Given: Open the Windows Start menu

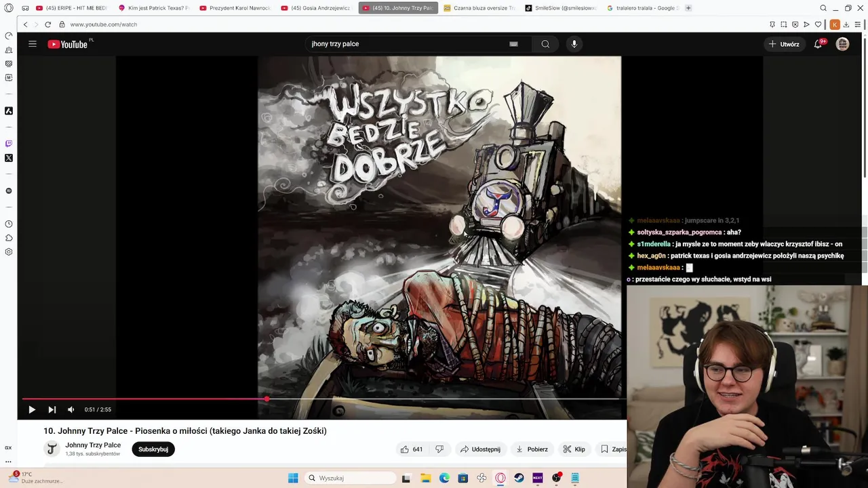Looking at the screenshot, I should [x=293, y=478].
